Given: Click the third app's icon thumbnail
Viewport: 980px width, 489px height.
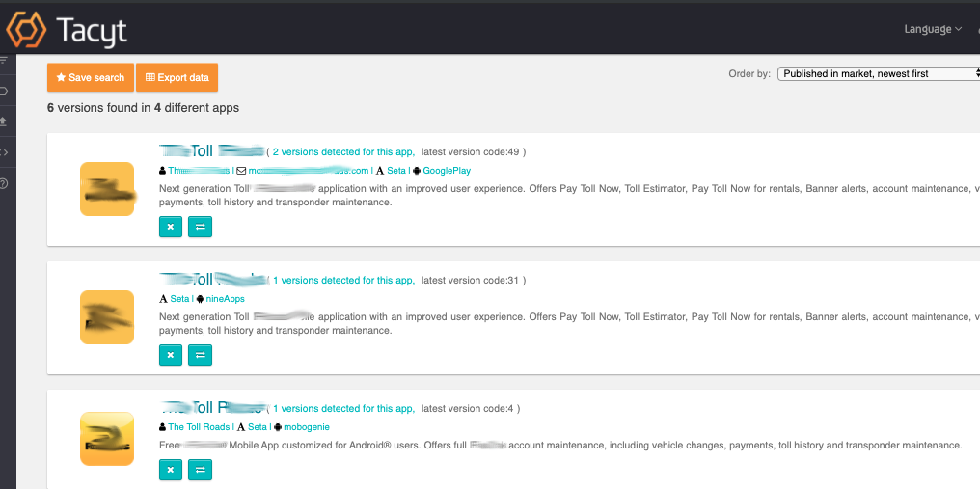Looking at the screenshot, I should click(x=106, y=439).
